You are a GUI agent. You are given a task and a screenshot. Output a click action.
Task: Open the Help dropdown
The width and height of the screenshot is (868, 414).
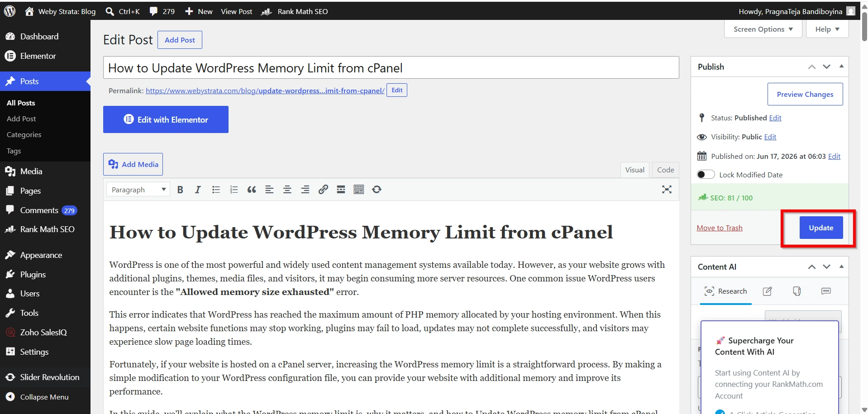point(827,29)
